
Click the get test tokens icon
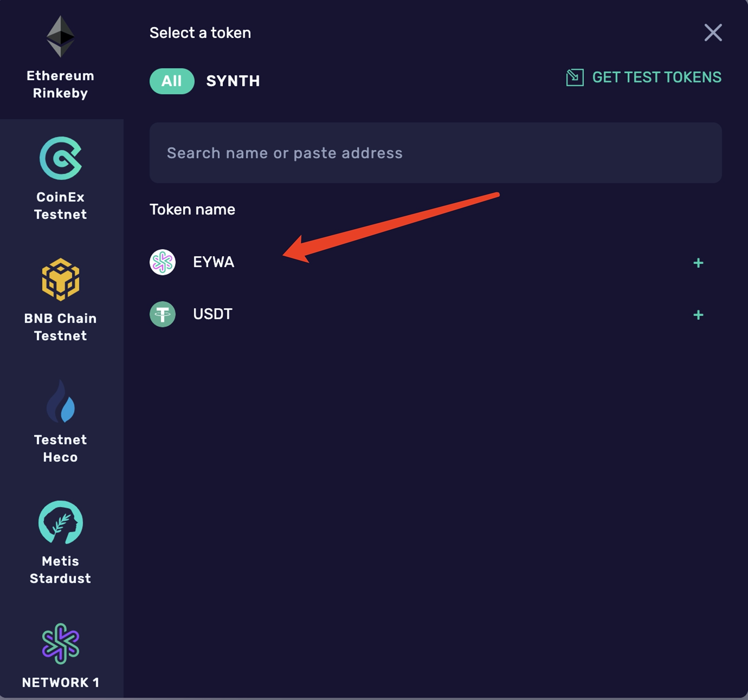(x=575, y=77)
